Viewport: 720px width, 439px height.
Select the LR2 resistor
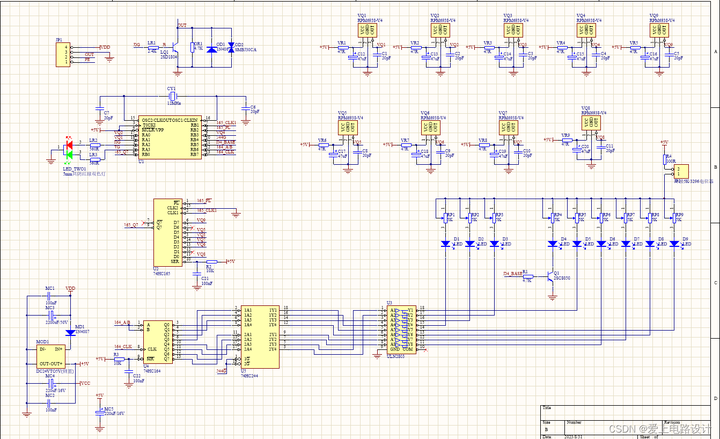coord(95,145)
